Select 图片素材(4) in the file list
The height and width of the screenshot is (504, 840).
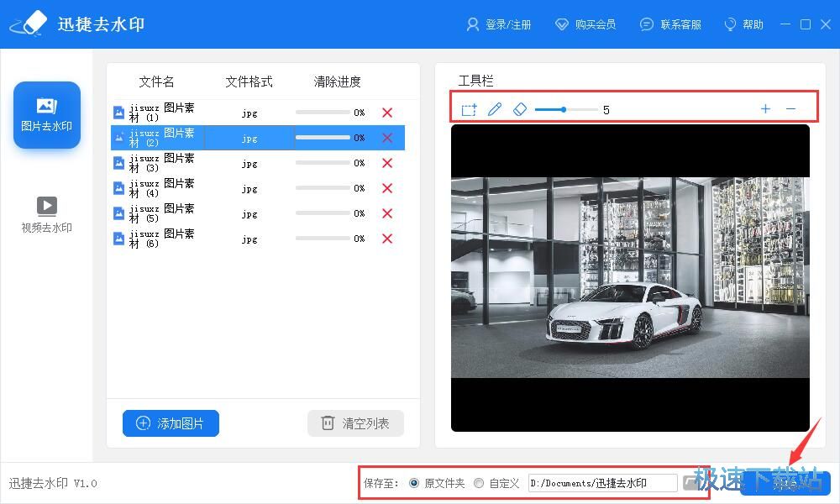click(168, 187)
